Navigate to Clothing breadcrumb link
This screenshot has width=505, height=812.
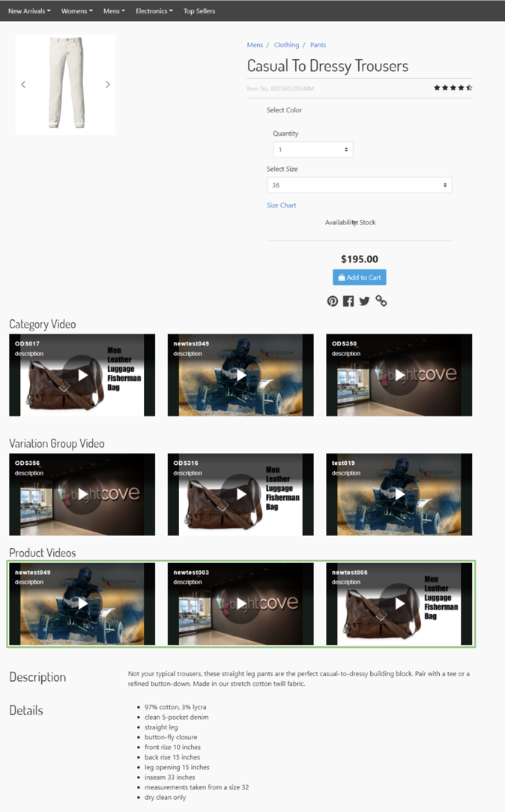286,45
